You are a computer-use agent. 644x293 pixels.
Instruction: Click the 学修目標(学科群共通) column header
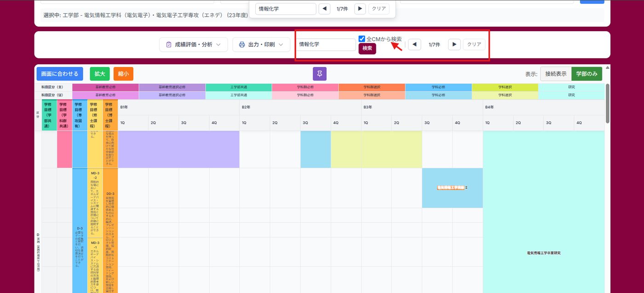pos(64,115)
